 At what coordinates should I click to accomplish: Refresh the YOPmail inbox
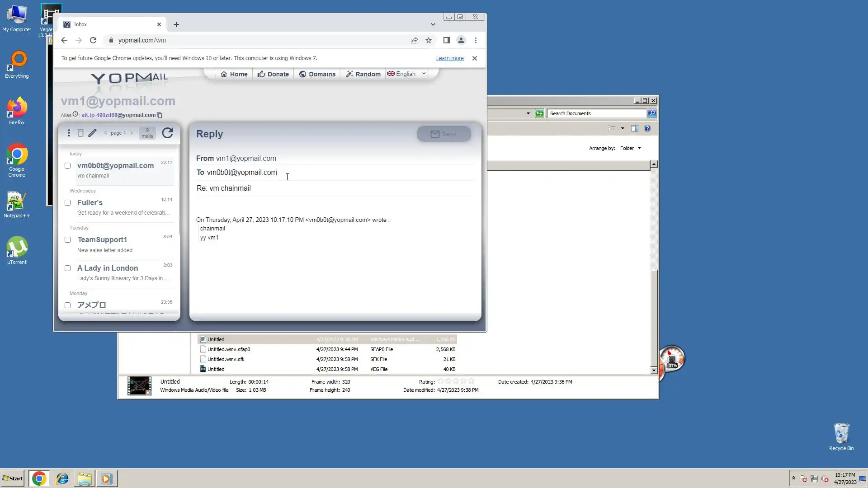pos(167,133)
